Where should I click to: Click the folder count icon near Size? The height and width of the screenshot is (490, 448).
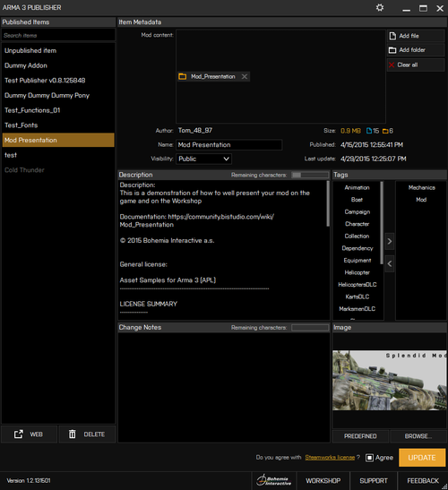(x=385, y=131)
